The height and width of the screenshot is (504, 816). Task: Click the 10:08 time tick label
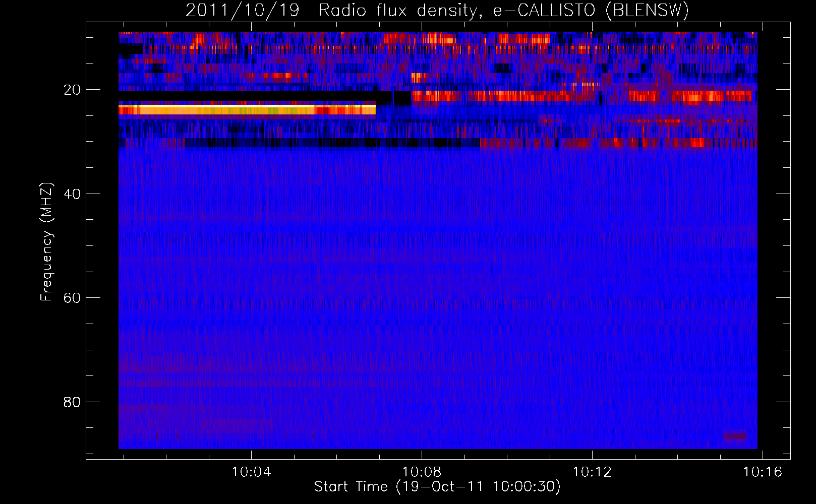pos(422,472)
